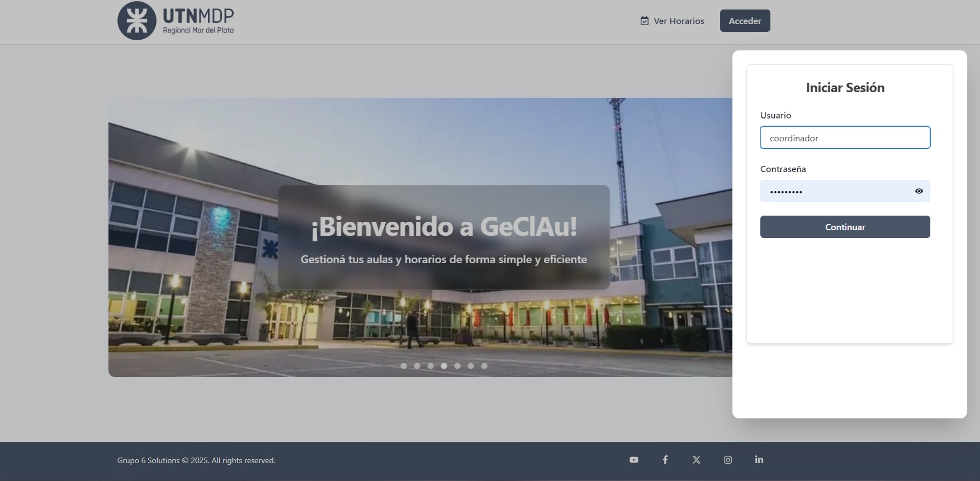
Task: Click the calendar icon beside Ver Horarios
Action: click(645, 21)
